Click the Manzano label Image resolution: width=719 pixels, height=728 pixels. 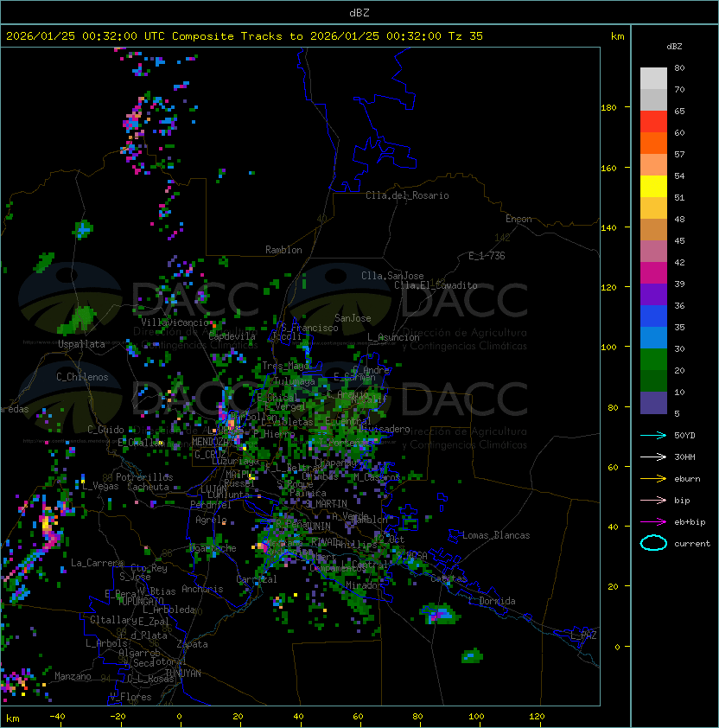73,676
